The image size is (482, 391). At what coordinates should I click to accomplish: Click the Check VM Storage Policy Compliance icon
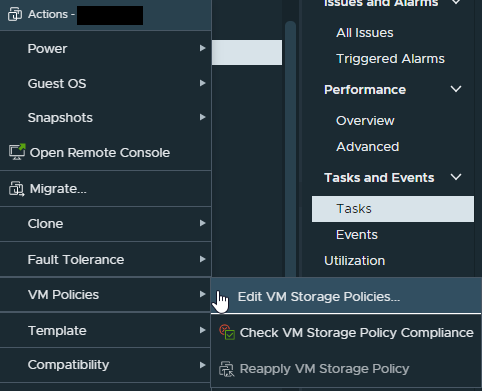pos(227,332)
